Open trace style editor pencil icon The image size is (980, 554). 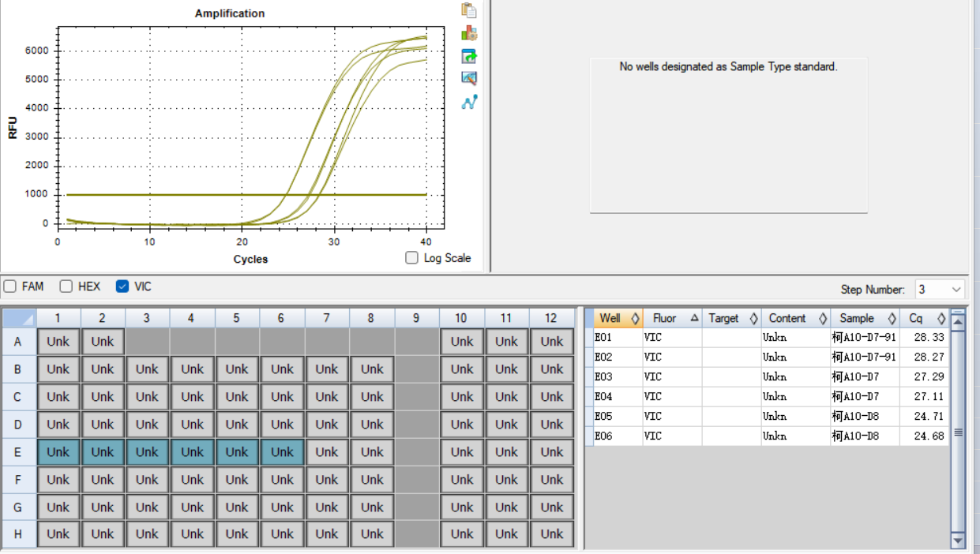[x=469, y=78]
